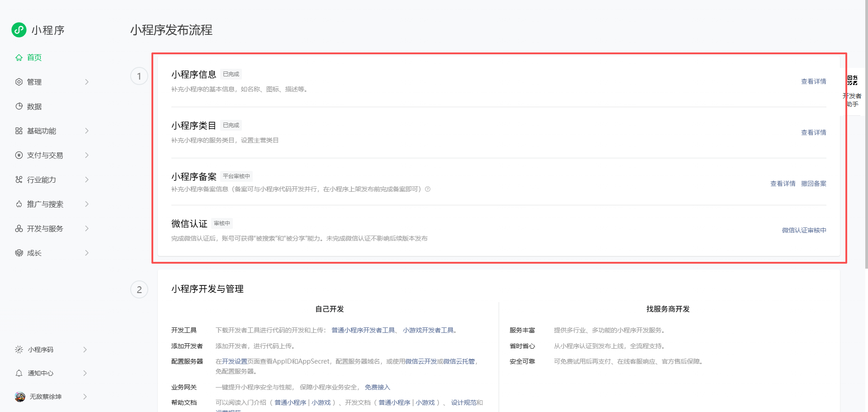Viewport: 868px width, 412px height.
Task: Click the 撤回备案 link
Action: (x=814, y=184)
